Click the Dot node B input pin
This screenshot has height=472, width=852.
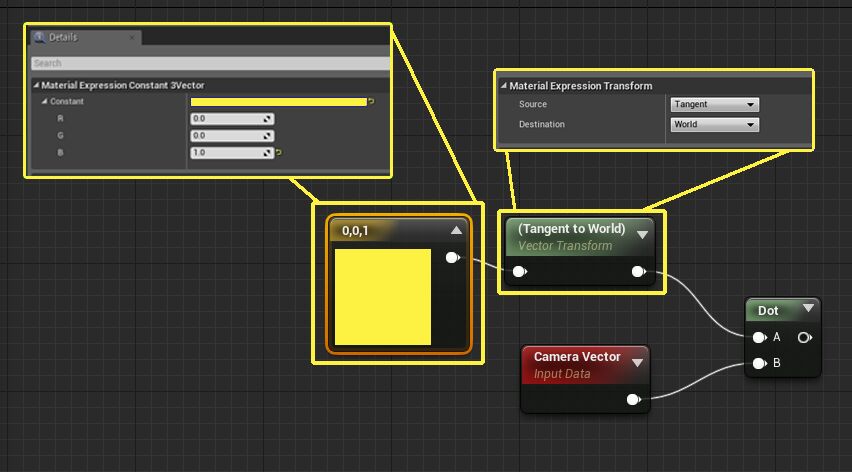point(759,363)
